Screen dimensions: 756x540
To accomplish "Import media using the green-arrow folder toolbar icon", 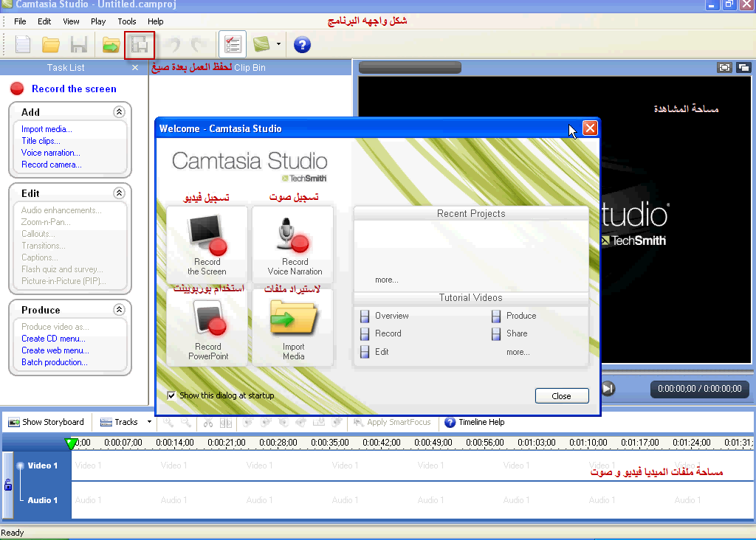I will pos(111,45).
